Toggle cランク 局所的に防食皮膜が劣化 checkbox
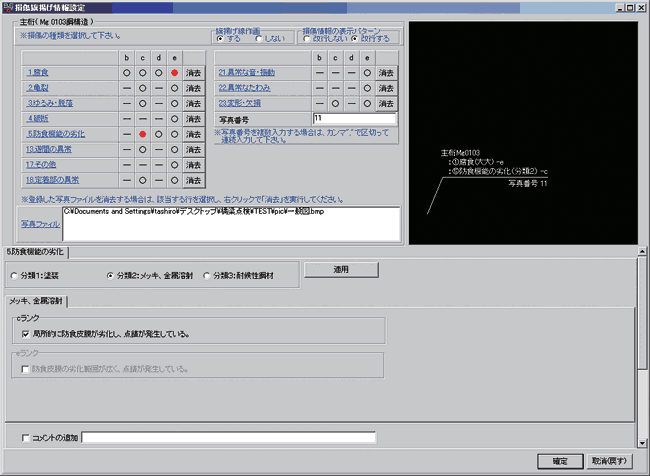Screen dimensions: 650x476 tap(26, 334)
